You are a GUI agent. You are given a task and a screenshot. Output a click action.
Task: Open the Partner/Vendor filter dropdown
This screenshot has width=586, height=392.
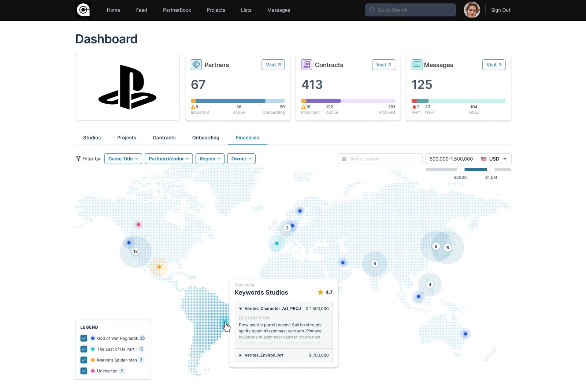pyautogui.click(x=169, y=159)
